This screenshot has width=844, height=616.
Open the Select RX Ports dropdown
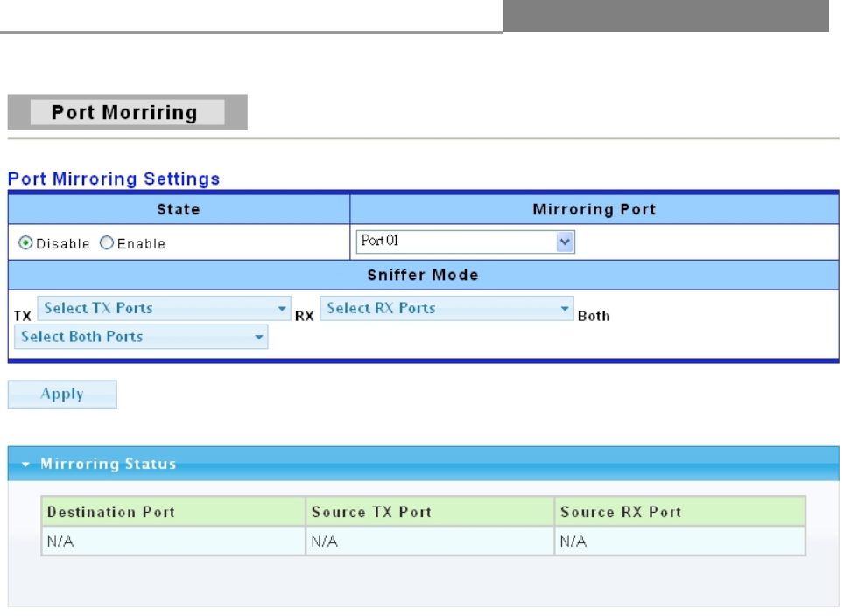pyautogui.click(x=447, y=308)
